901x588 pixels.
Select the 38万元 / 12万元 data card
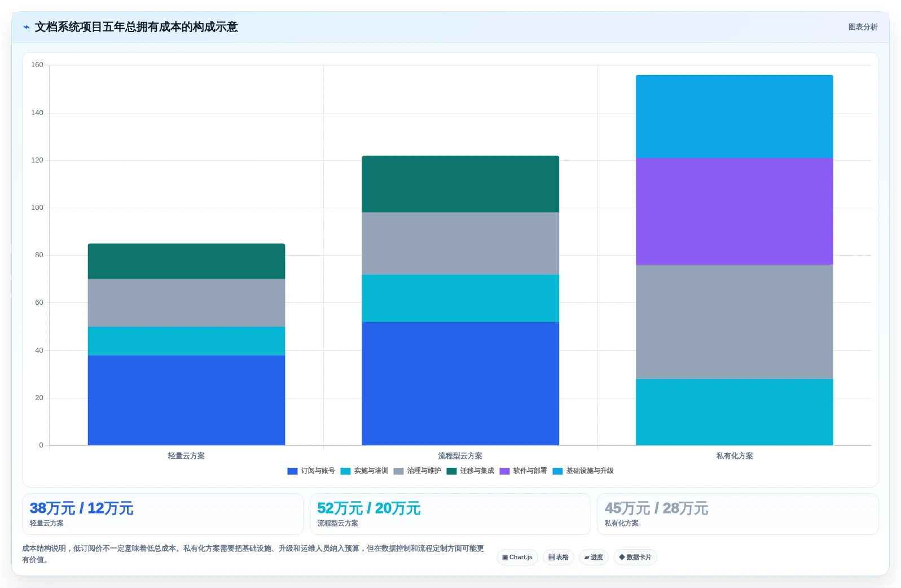(162, 514)
